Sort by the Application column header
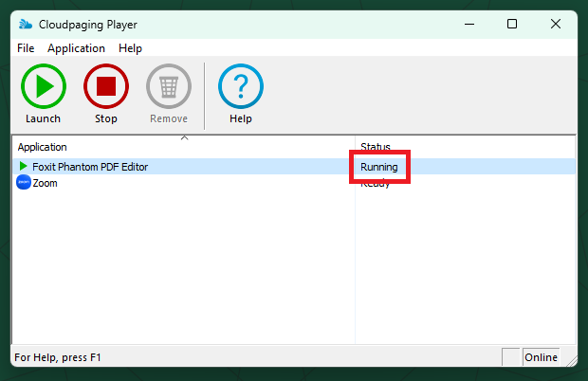The height and width of the screenshot is (381, 588). 183,147
